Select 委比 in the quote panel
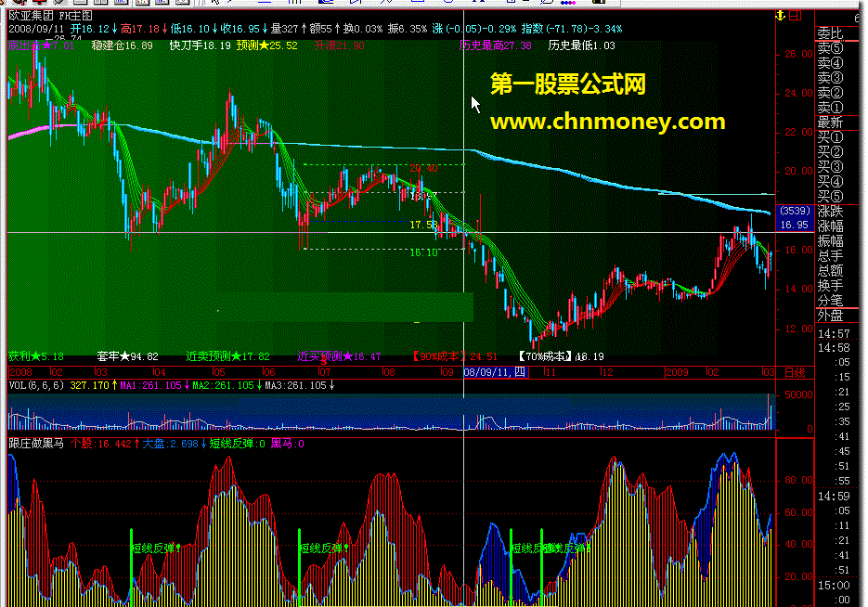868x607 pixels. click(x=830, y=33)
